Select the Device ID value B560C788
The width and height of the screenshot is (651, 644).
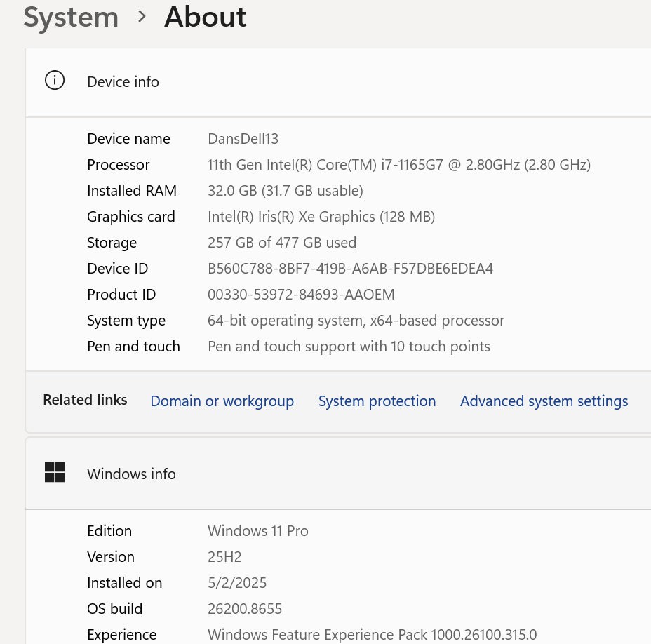click(350, 269)
